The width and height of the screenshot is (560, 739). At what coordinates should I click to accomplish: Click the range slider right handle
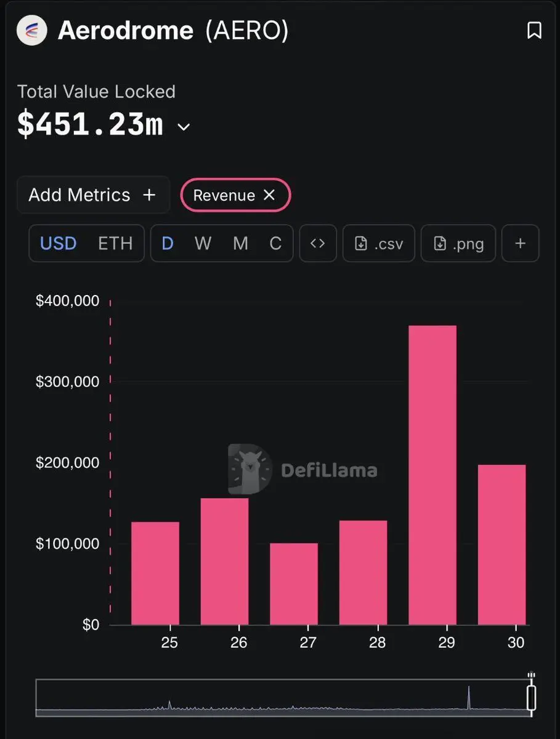(x=531, y=698)
